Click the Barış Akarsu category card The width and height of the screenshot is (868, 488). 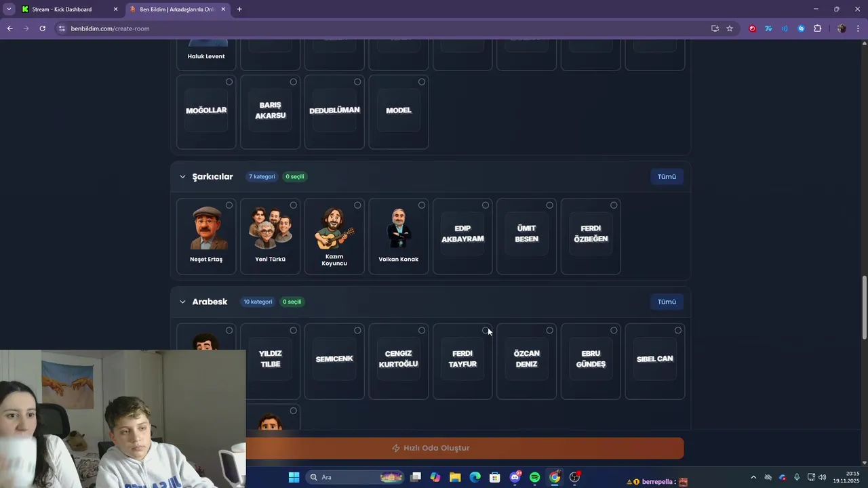[270, 112]
